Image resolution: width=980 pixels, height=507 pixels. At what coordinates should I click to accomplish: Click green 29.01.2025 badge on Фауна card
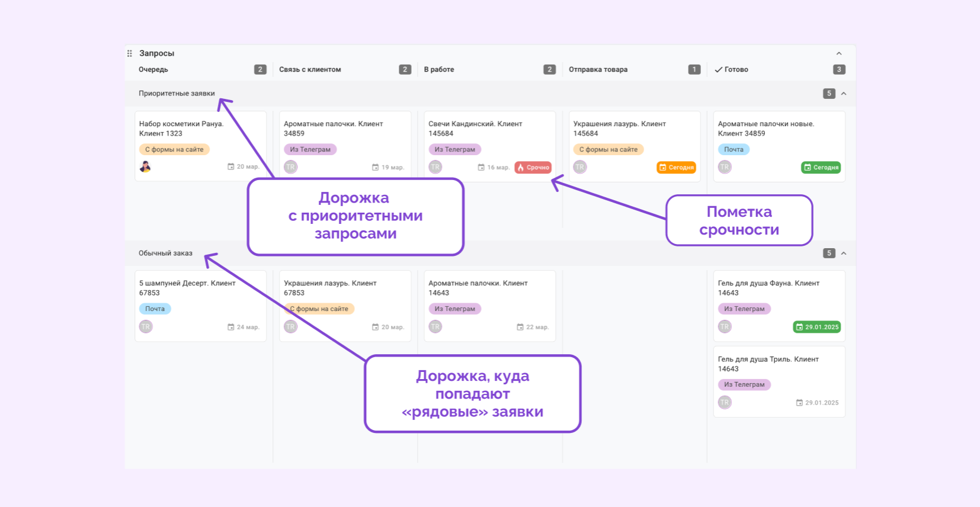tap(817, 327)
